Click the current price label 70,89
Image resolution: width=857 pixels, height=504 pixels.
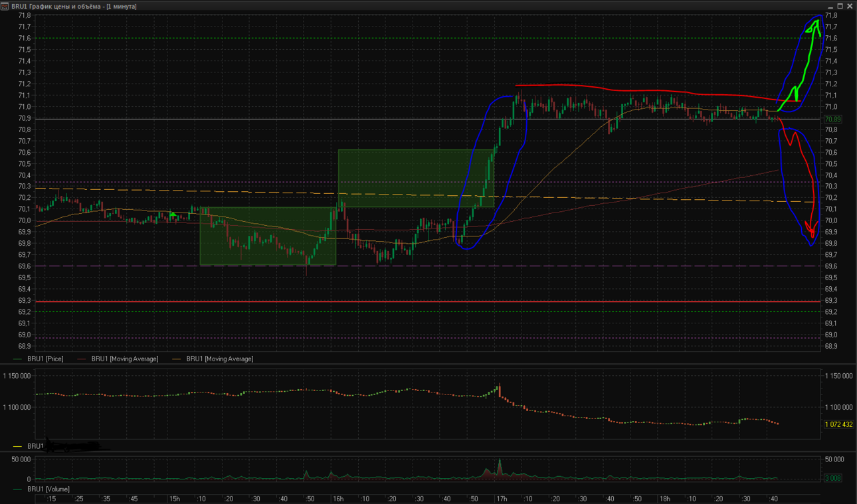[x=832, y=120]
